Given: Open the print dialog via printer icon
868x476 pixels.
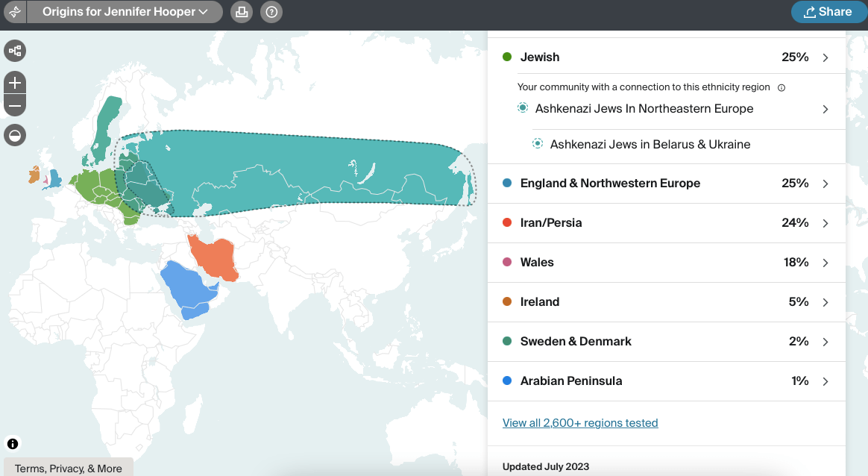Looking at the screenshot, I should [x=241, y=12].
